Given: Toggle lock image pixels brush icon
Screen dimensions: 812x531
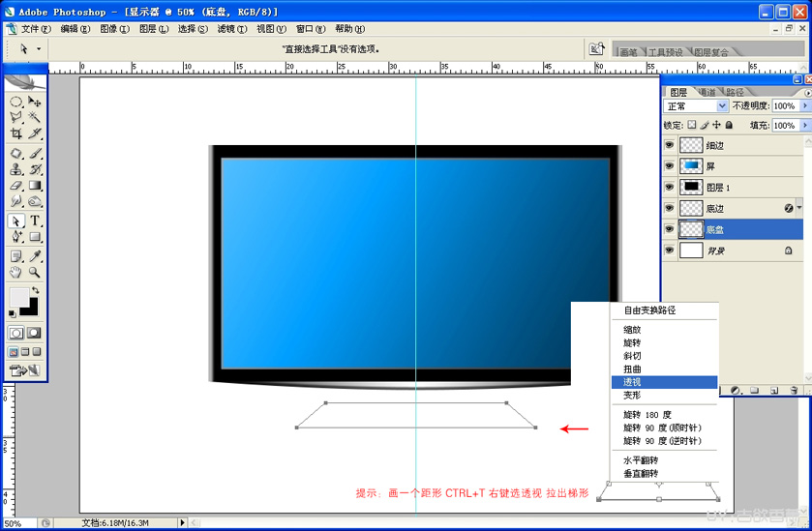Looking at the screenshot, I should click(705, 125).
